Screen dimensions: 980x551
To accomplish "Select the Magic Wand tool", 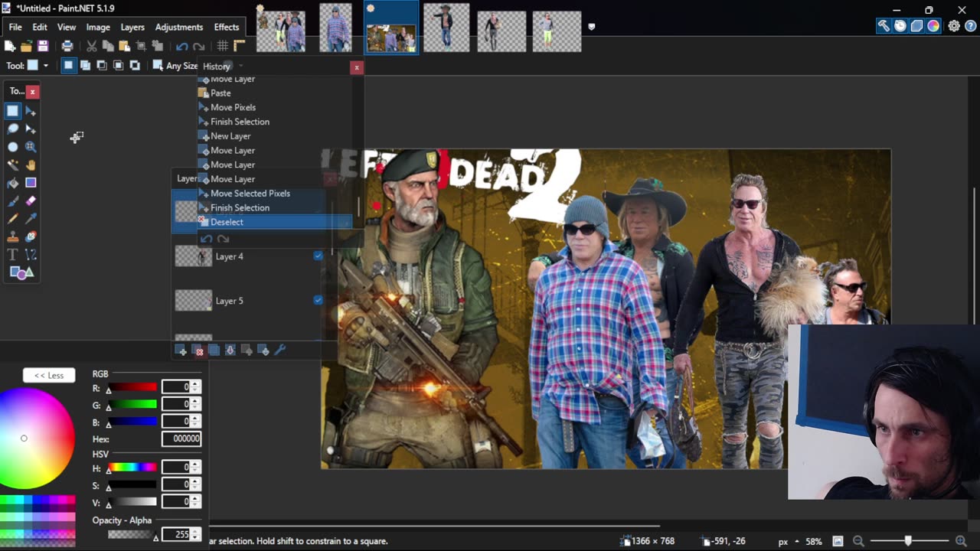I will [13, 165].
